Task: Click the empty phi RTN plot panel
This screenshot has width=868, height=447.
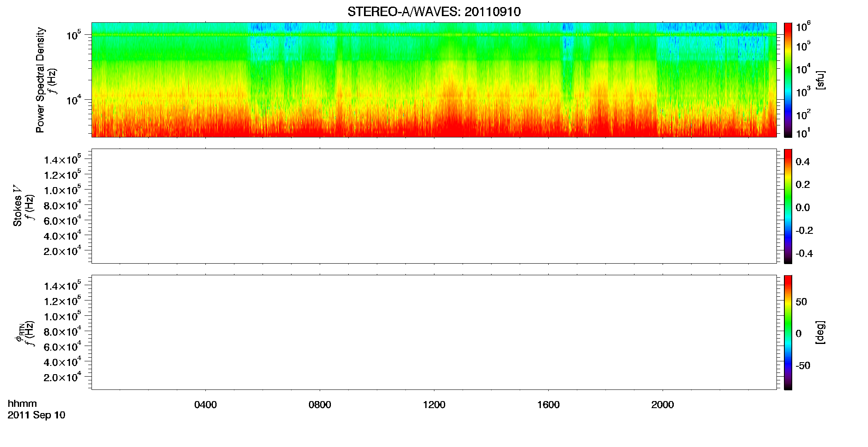Action: tap(434, 332)
